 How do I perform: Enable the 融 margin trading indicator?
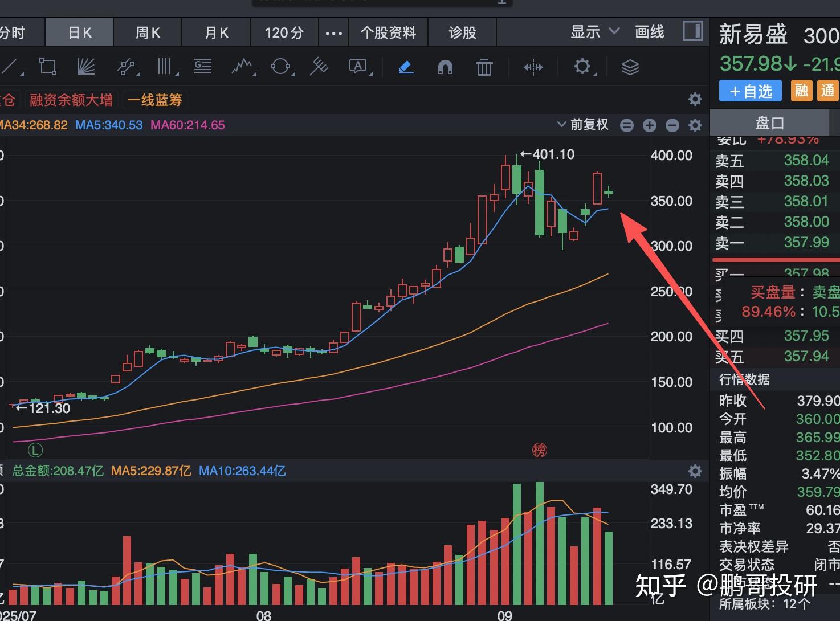(x=801, y=91)
